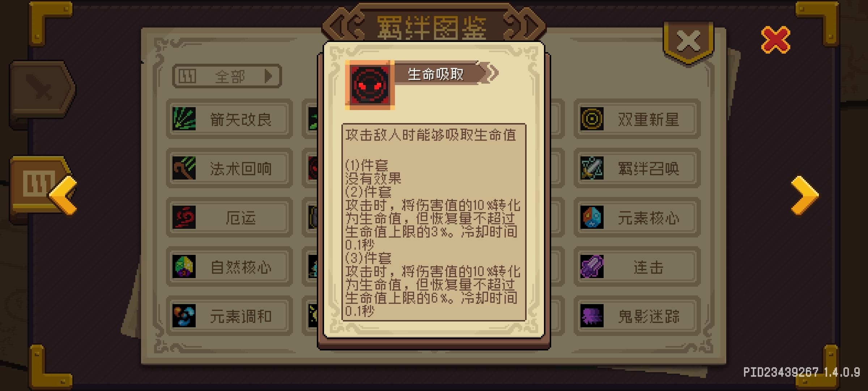Viewport: 868px width, 391px height.
Task: Click the 连击 purple crystal icon
Action: tap(592, 266)
